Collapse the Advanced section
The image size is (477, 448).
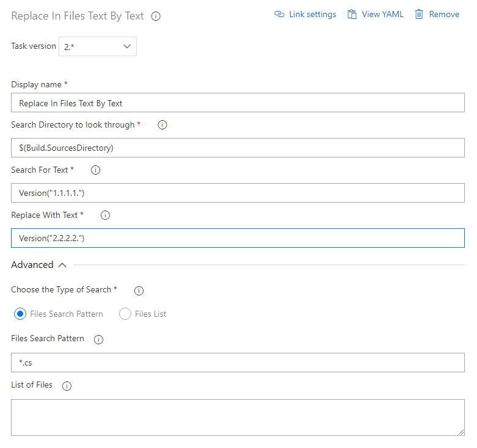pyautogui.click(x=39, y=265)
